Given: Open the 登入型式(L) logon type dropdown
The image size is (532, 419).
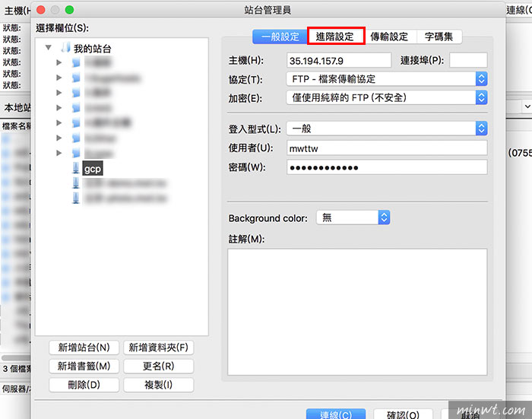Looking at the screenshot, I should coord(386,129).
